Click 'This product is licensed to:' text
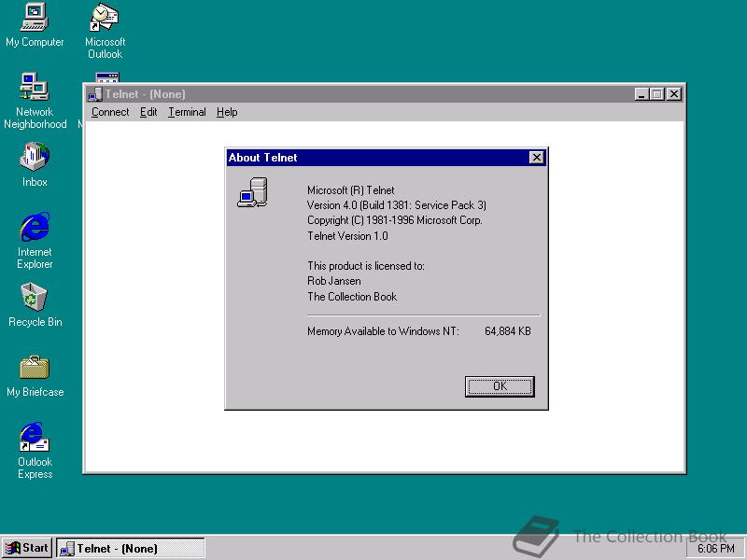This screenshot has height=560, width=747. click(x=366, y=266)
